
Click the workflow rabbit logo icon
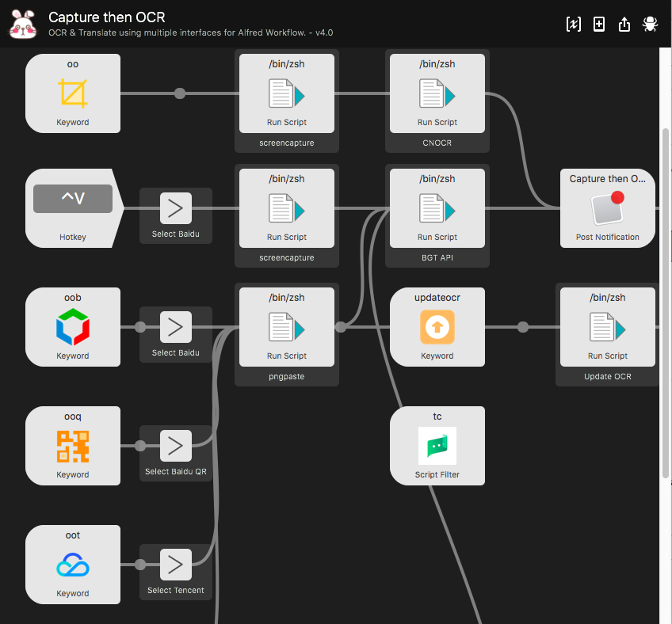point(23,24)
